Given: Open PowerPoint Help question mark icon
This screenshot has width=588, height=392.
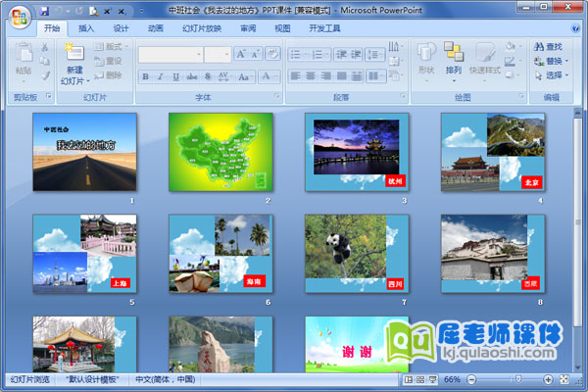Looking at the screenshot, I should click(575, 28).
